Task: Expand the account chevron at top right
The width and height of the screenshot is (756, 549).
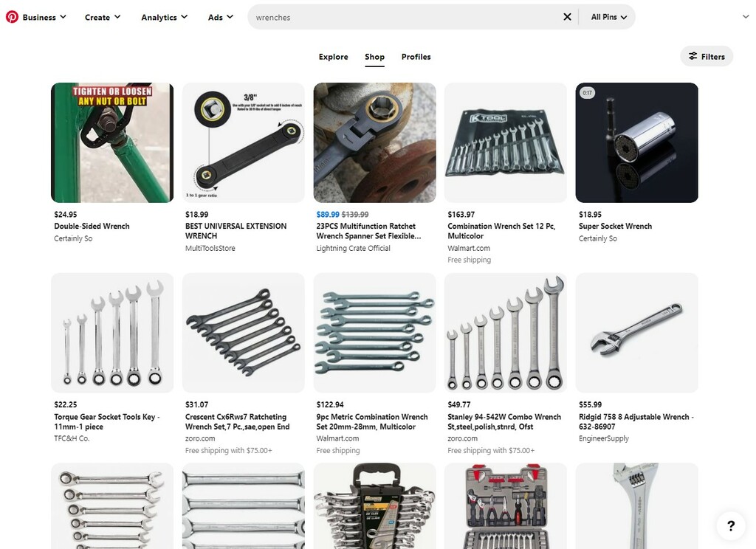Action: pos(746,17)
